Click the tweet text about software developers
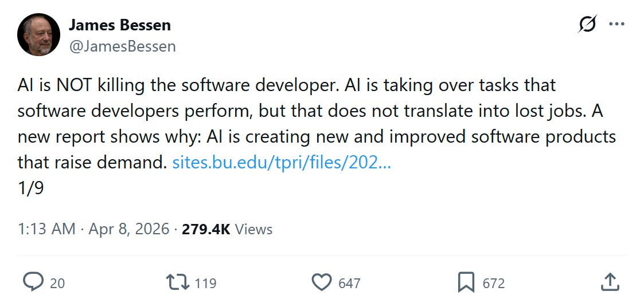 tap(316, 124)
